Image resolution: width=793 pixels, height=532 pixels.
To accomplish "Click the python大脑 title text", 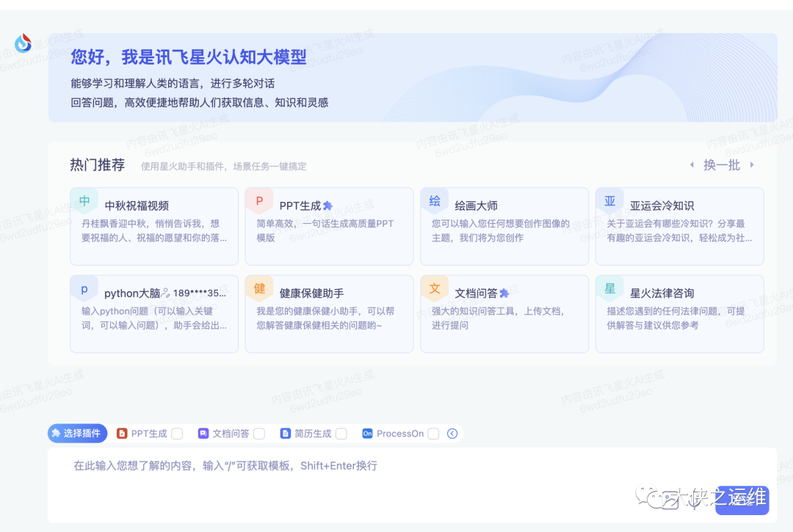I will [x=132, y=293].
